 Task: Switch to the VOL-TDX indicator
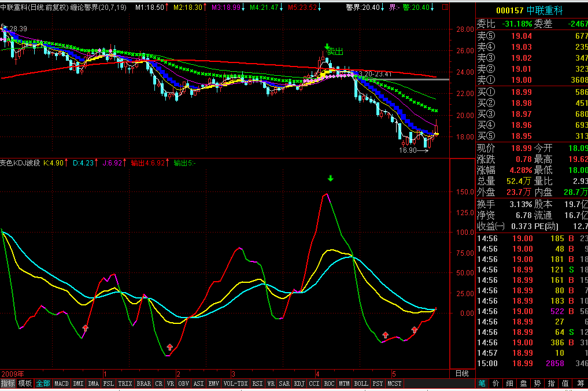coord(235,383)
